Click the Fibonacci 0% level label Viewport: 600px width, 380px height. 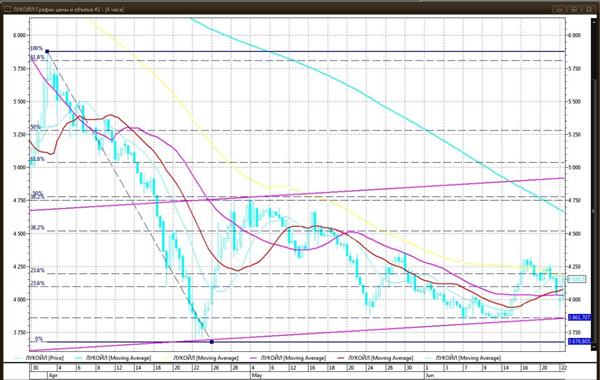(x=39, y=339)
